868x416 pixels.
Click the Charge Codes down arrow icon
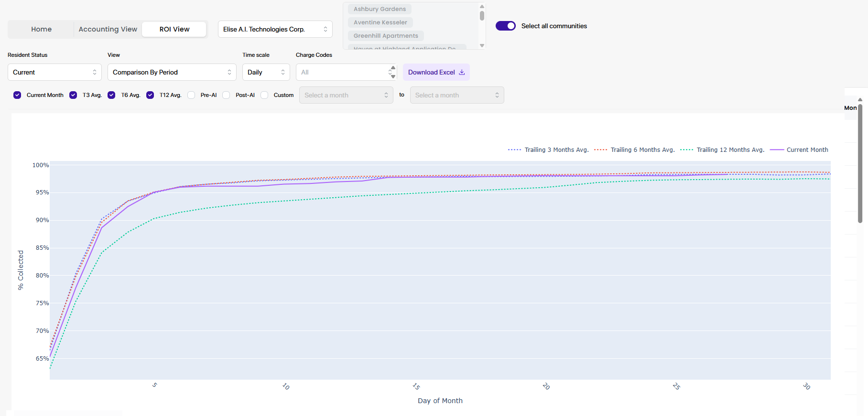point(393,76)
